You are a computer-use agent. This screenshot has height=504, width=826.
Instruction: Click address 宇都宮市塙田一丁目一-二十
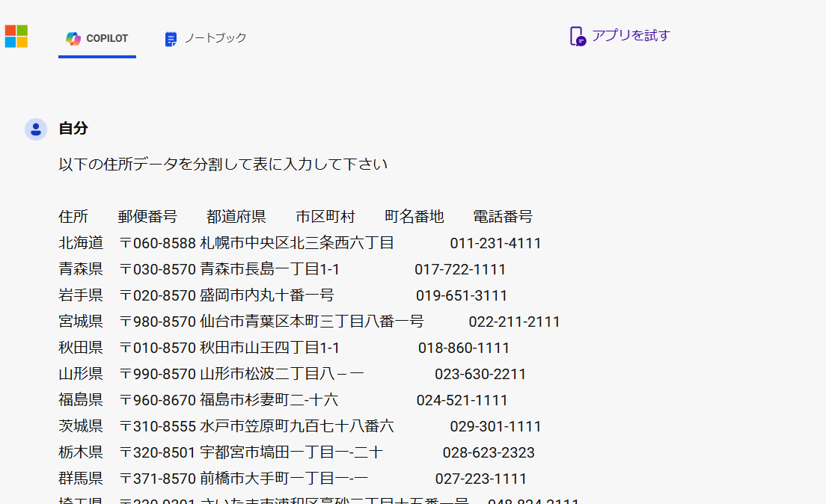[291, 452]
